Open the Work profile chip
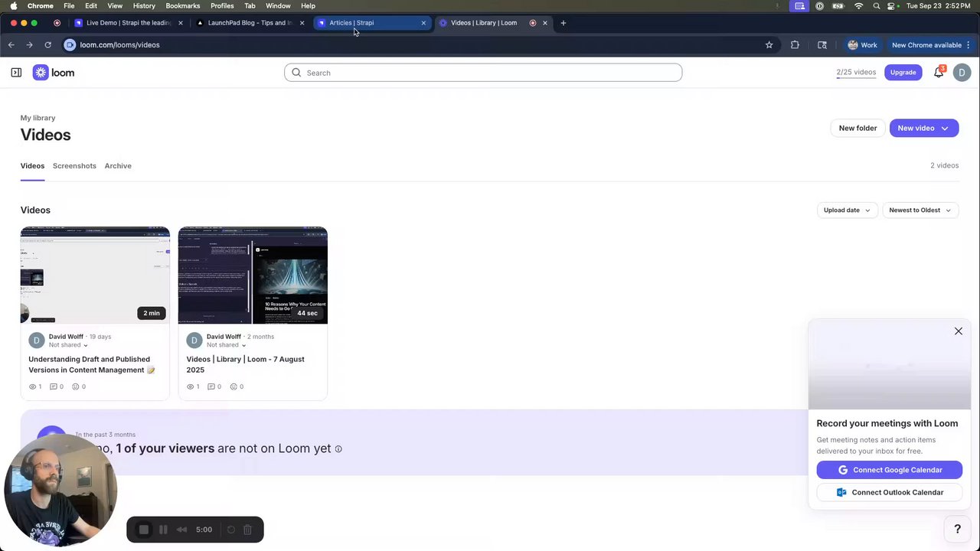 (862, 45)
